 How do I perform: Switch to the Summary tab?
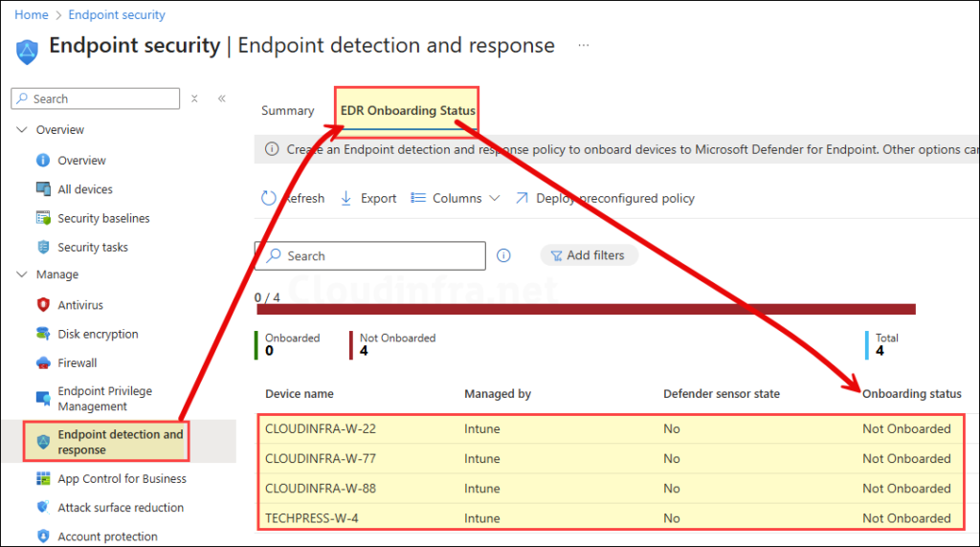[287, 111]
